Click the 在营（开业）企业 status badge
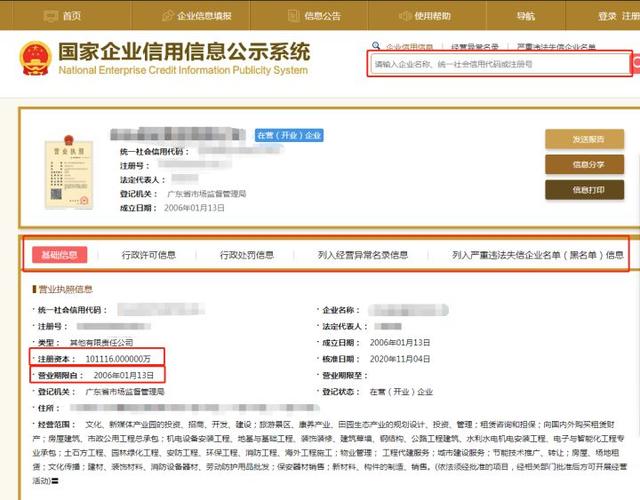Viewport: 640px width, 500px height. (x=289, y=136)
